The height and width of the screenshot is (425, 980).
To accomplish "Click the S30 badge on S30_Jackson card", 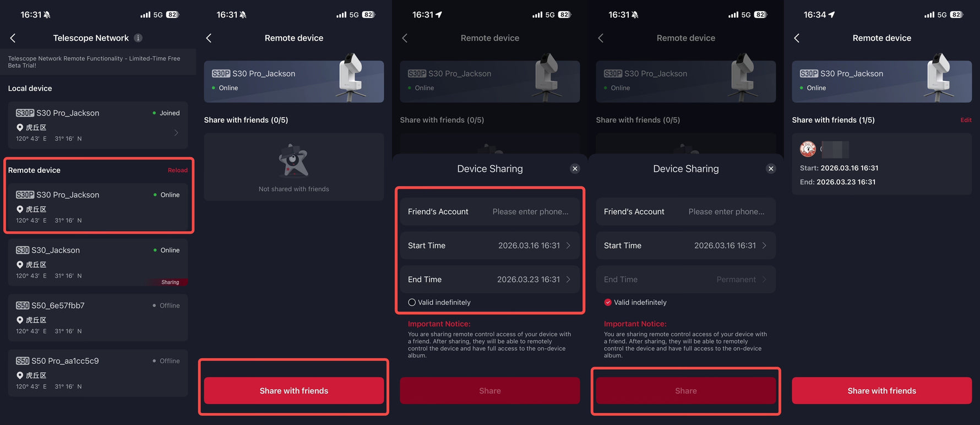I will (x=23, y=250).
